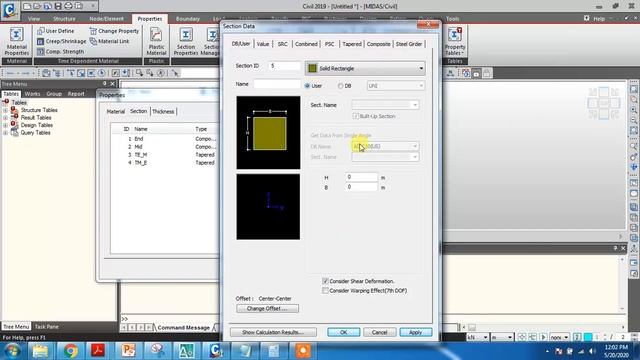Open PowerPoint from the taskbar
The width and height of the screenshot is (640, 360).
(128, 351)
